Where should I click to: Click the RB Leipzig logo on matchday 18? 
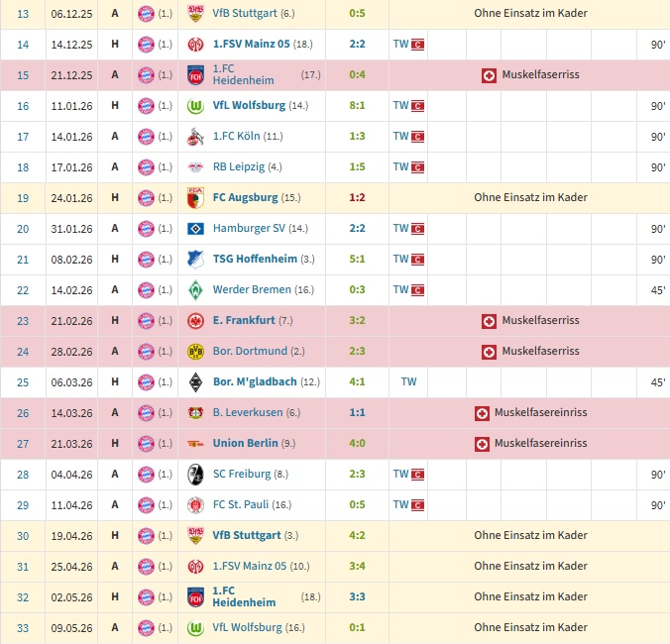point(195,167)
